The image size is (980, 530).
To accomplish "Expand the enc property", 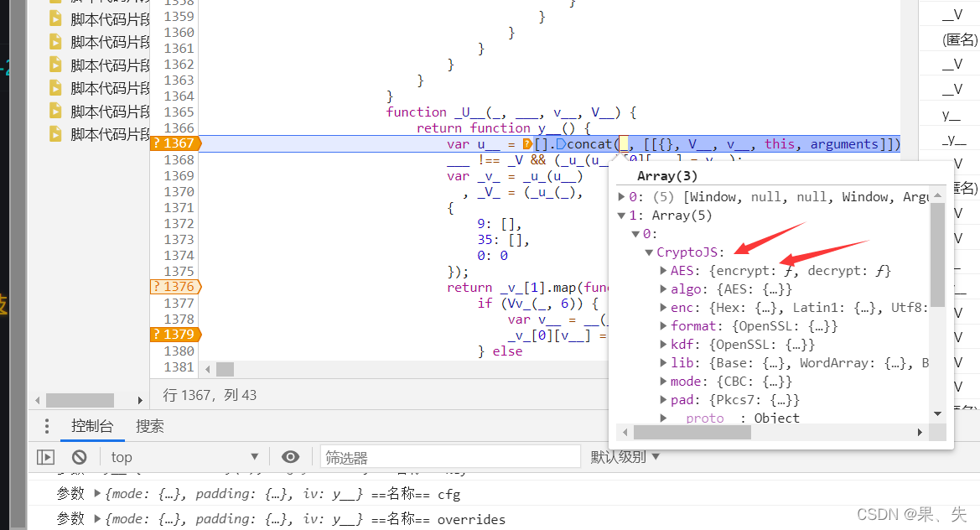I will tap(663, 308).
